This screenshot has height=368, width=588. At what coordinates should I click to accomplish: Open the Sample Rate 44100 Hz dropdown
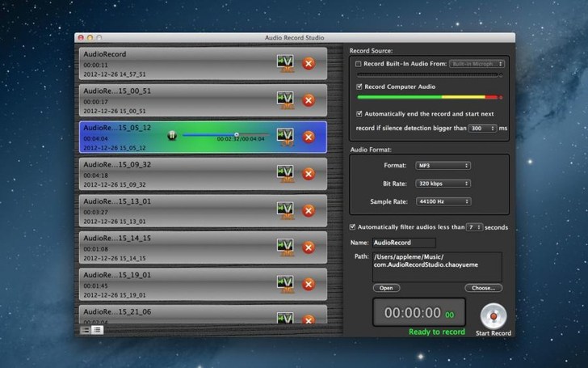click(x=443, y=201)
